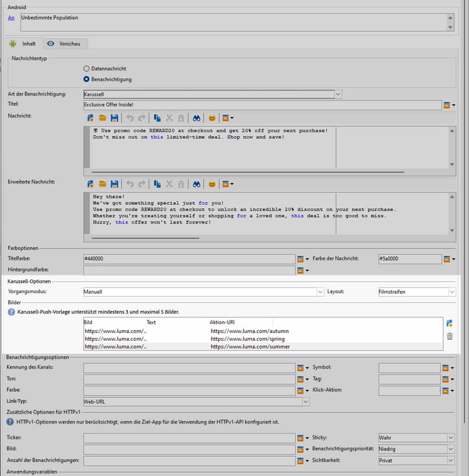Click the open folder icon in Erweiterte Nachricht toolbar
469x476 pixels.
click(x=103, y=184)
